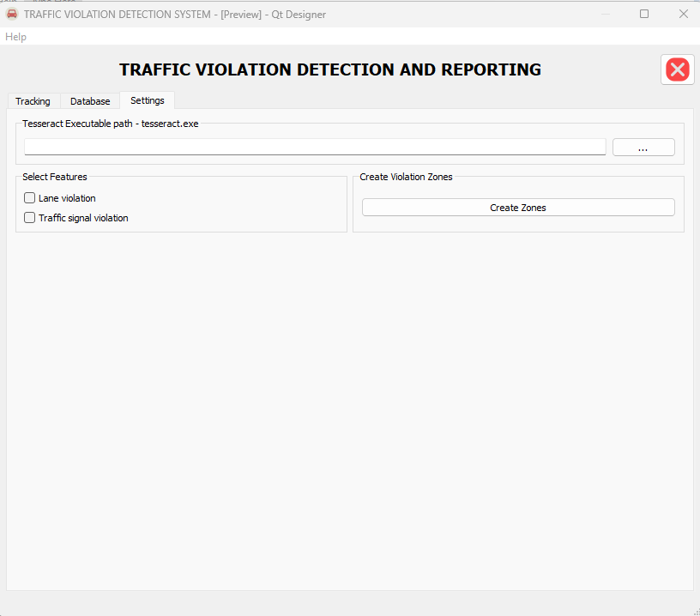Click the Tesseract Executable path group title

tap(111, 124)
